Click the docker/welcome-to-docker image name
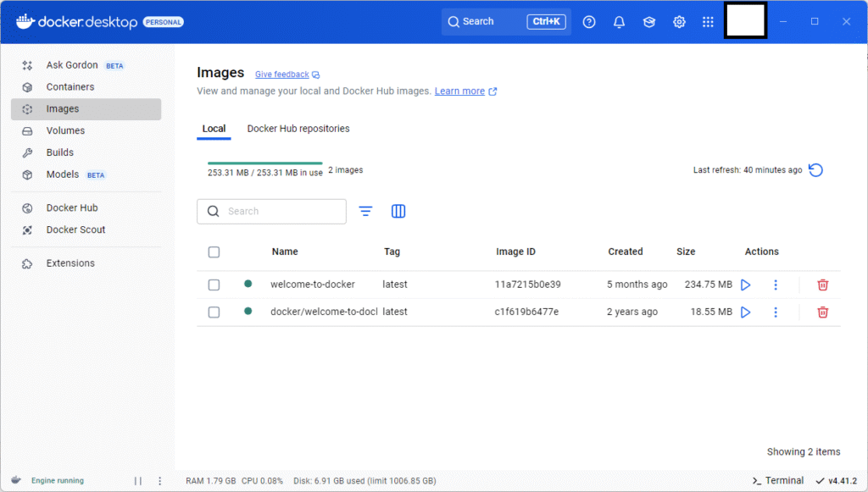Image resolution: width=868 pixels, height=492 pixels. tap(324, 312)
